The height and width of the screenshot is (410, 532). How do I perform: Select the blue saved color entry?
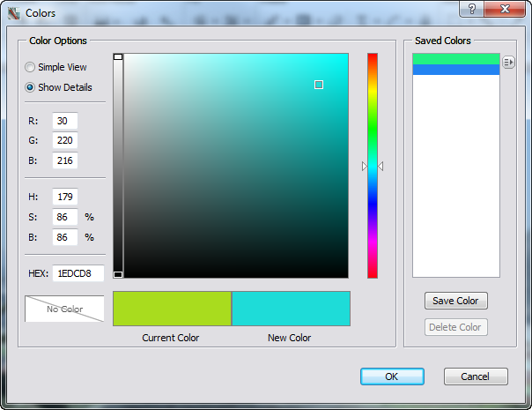pyautogui.click(x=455, y=70)
